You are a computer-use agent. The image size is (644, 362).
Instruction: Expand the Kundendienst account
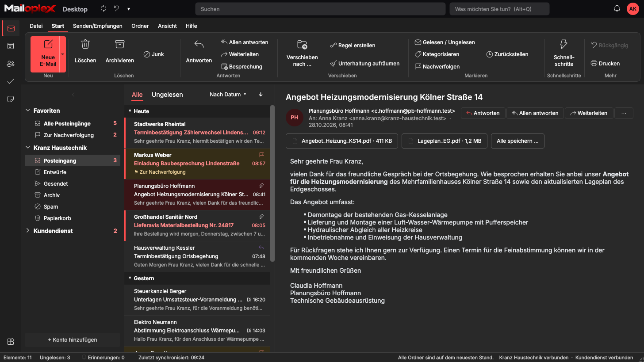(28, 231)
